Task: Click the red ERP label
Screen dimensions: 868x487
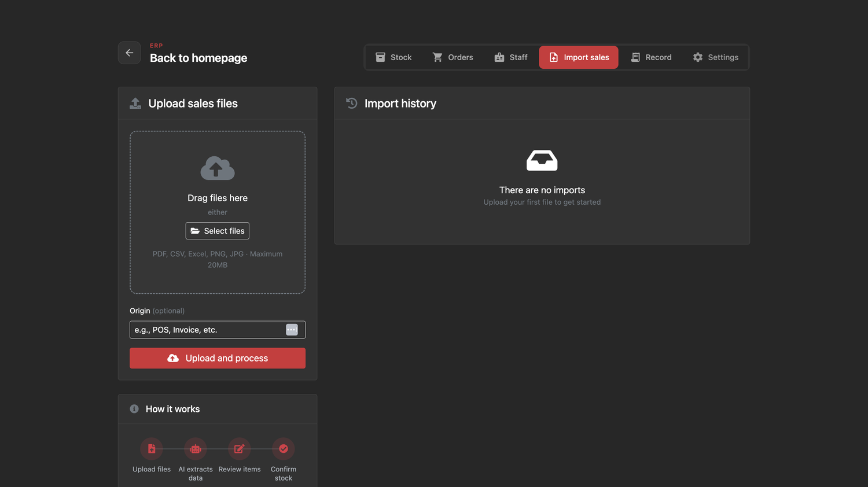Action: (x=156, y=46)
